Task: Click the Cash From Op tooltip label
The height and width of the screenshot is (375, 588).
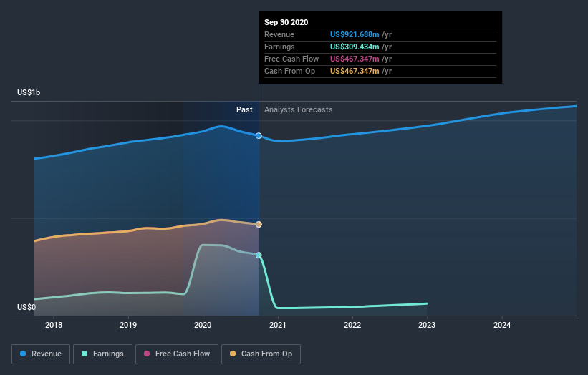Action: pyautogui.click(x=289, y=71)
